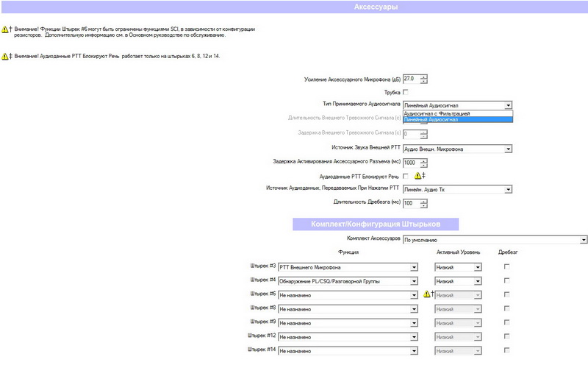The image size is (588, 376).
Task: Click the Задержка Активирования Аксессуарного Разъема field
Action: point(412,163)
